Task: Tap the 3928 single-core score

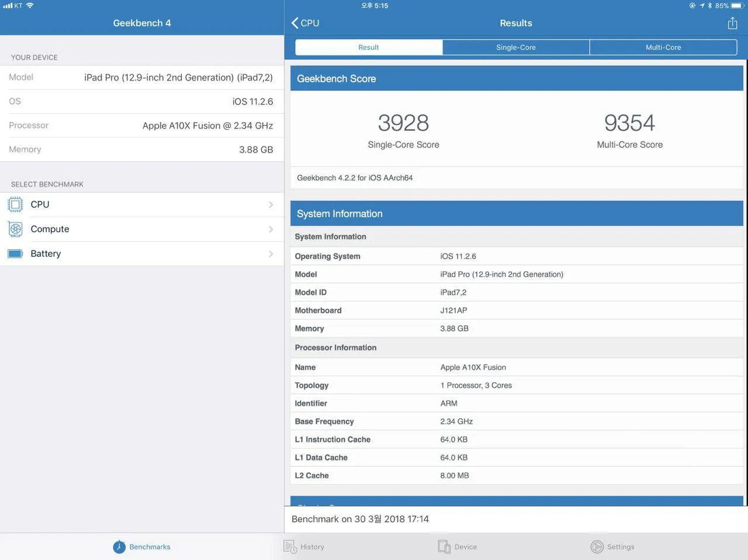Action: point(403,123)
